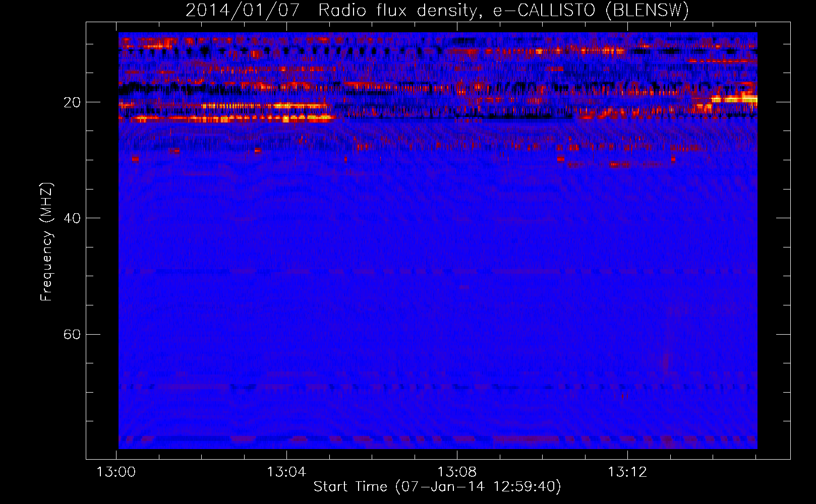Select the Frequency (MHZ) axis label

pos(46,242)
